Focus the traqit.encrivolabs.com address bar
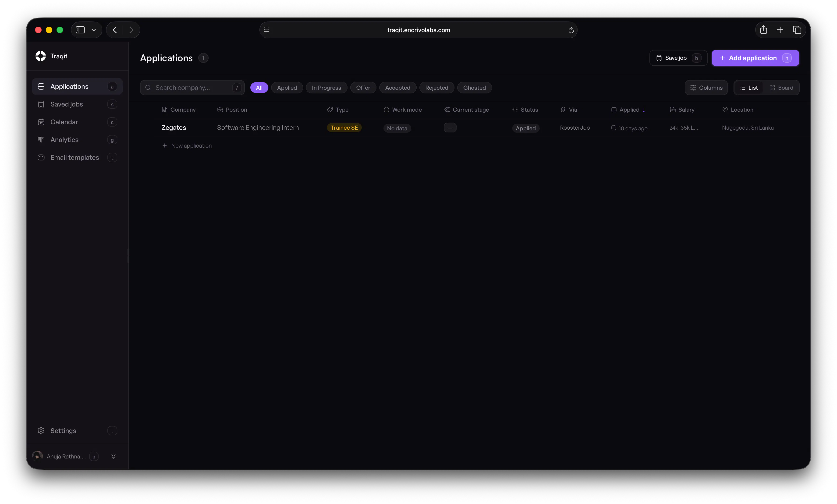This screenshot has width=837, height=504. (418, 30)
